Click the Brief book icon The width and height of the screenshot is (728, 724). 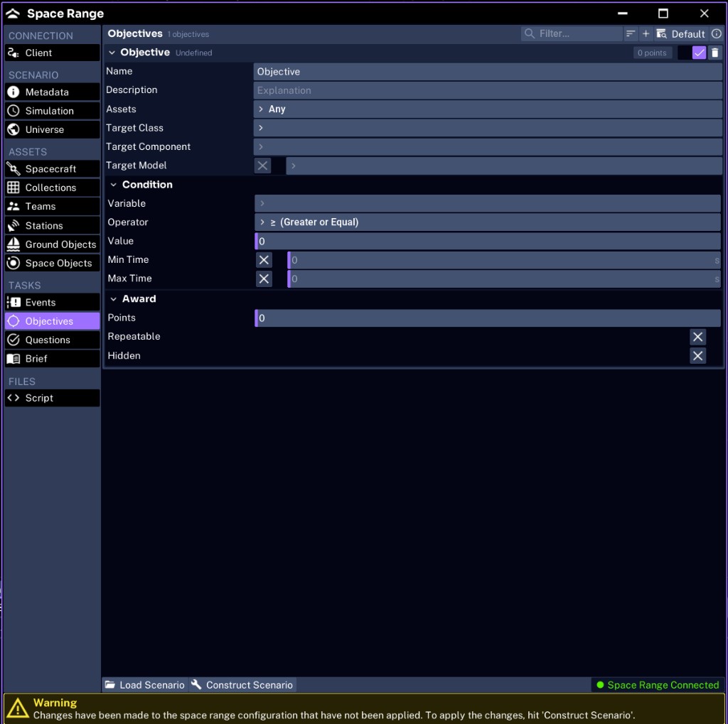click(x=14, y=359)
